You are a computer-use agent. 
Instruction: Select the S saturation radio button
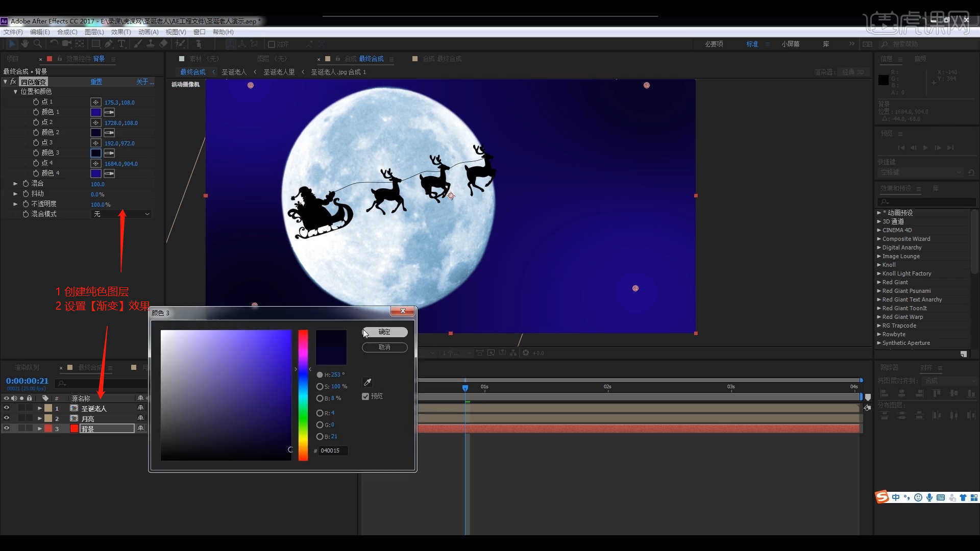coord(320,387)
